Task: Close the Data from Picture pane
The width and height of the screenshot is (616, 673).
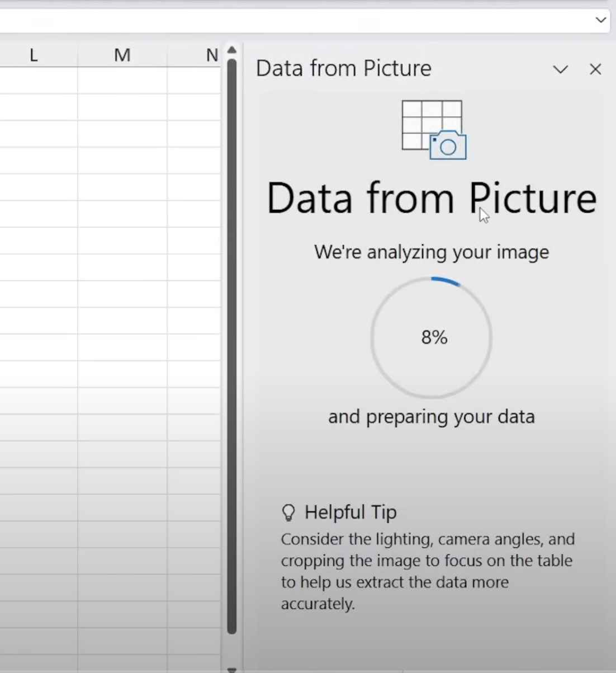Action: [x=595, y=69]
